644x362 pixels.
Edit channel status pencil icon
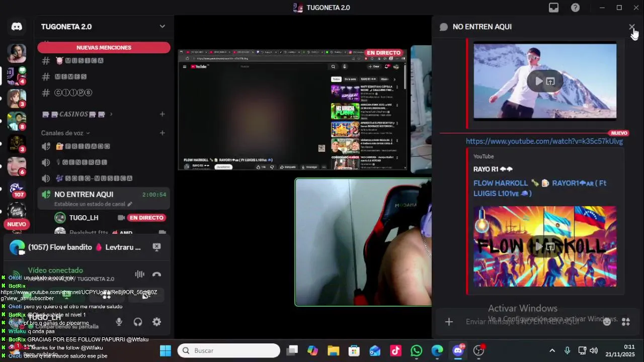(130, 204)
